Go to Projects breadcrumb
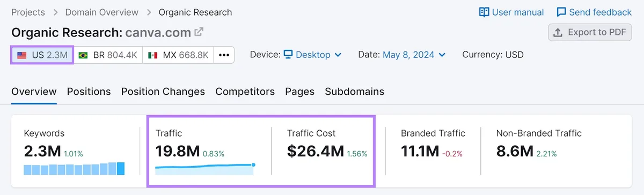644x195 pixels. pyautogui.click(x=28, y=12)
